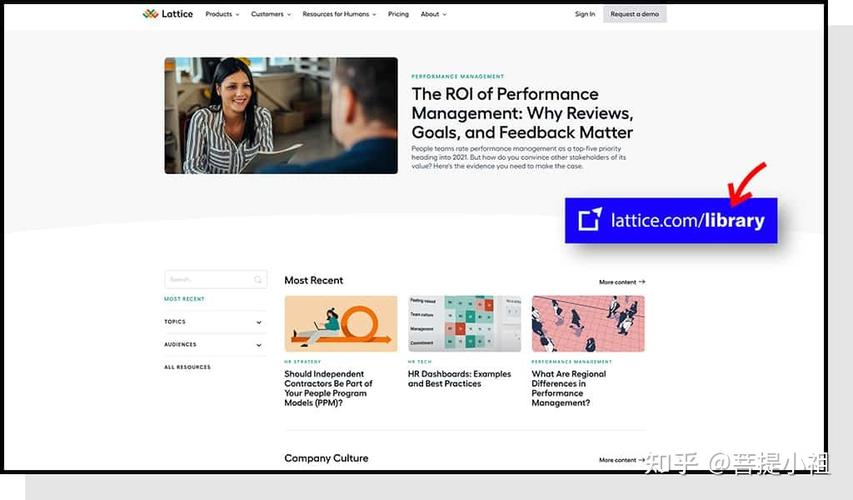853x500 pixels.
Task: Click Performance Management tag on third card
Action: coord(572,362)
